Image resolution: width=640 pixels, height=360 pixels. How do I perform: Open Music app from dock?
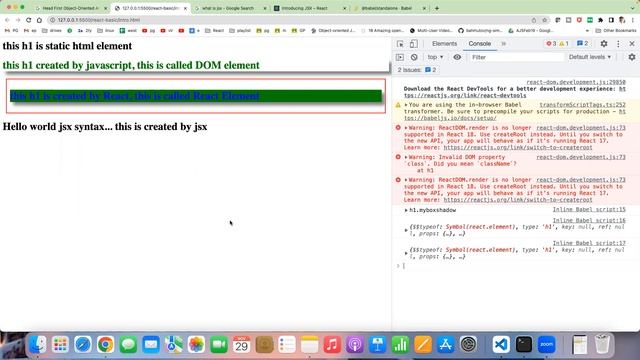332,344
